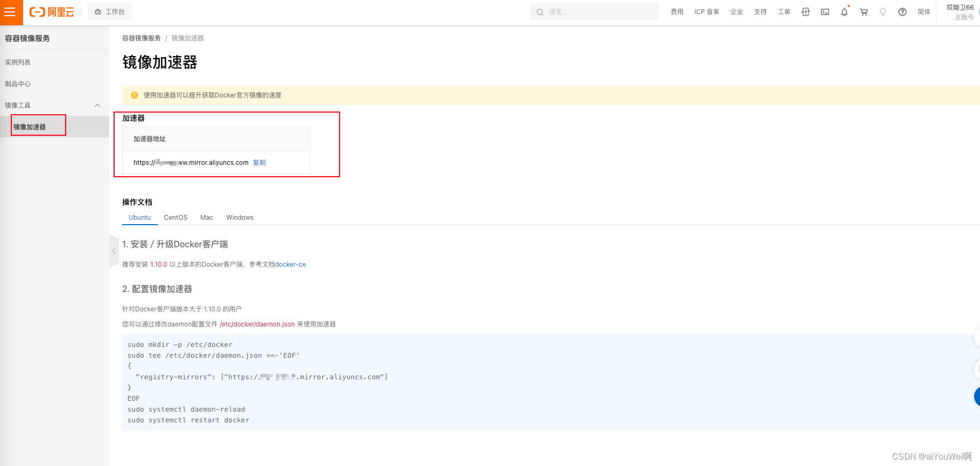980x466 pixels.
Task: Copy the accelerator address with 复制
Action: (259, 163)
